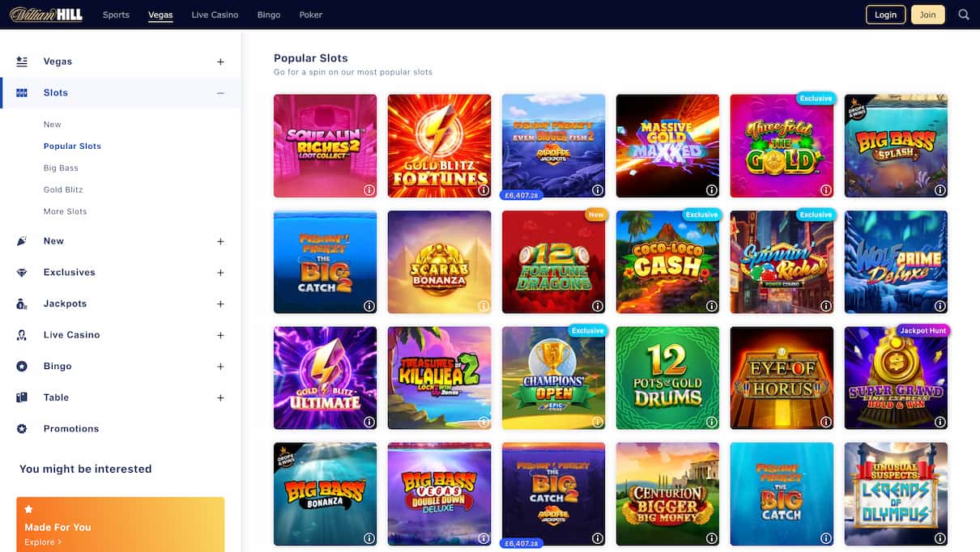The width and height of the screenshot is (980, 552).
Task: Click the Exclusives diamond sidebar icon
Action: pos(22,273)
